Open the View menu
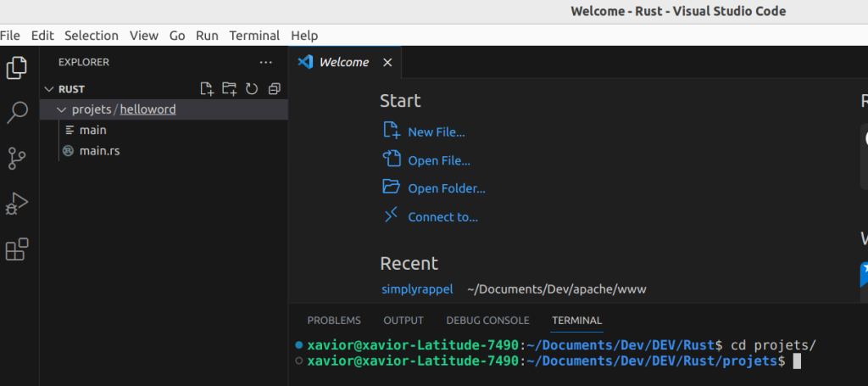The width and height of the screenshot is (868, 386). tap(144, 36)
